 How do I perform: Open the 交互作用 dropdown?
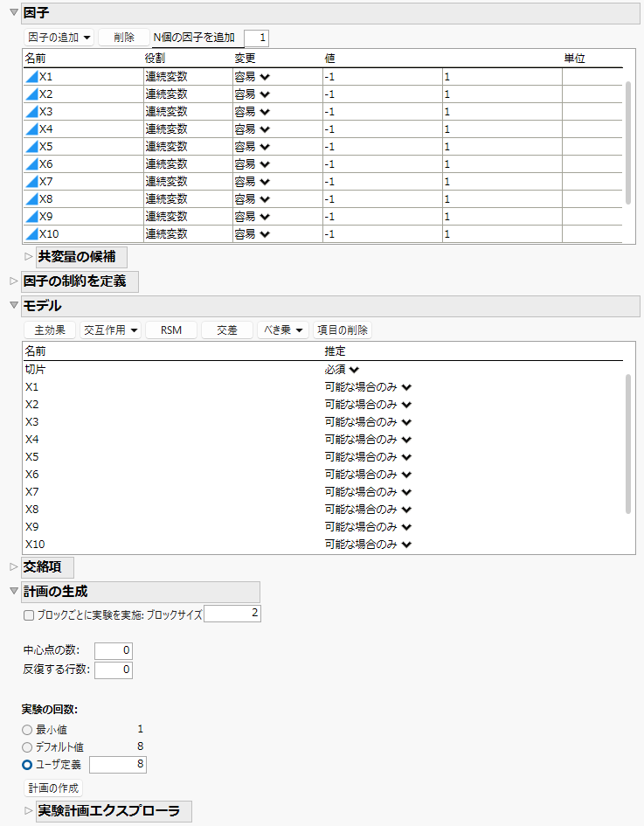[x=110, y=330]
